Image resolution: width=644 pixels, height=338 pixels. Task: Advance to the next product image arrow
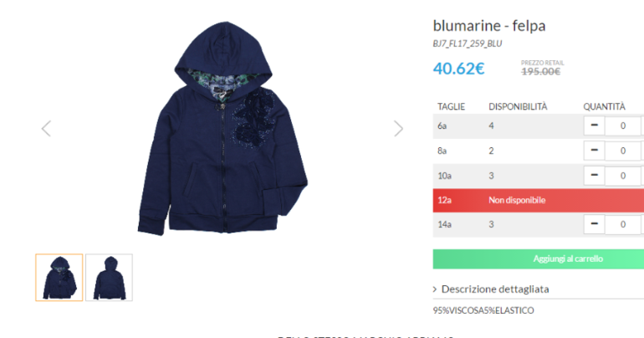(x=398, y=129)
